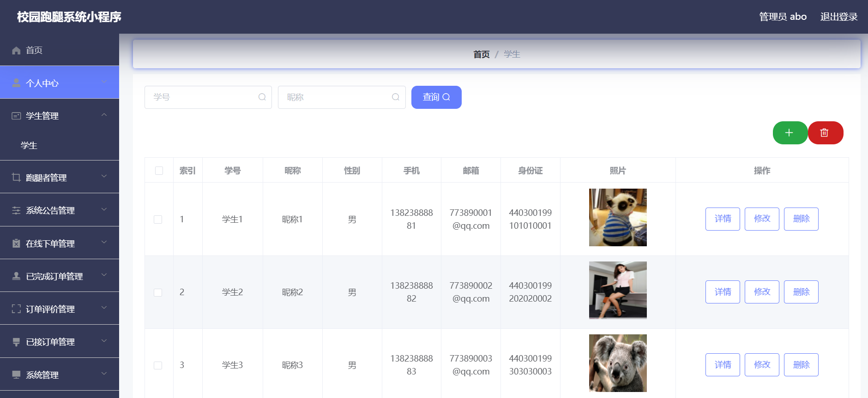The image size is (868, 398).
Task: Click the 学号 search input field
Action: [x=208, y=97]
